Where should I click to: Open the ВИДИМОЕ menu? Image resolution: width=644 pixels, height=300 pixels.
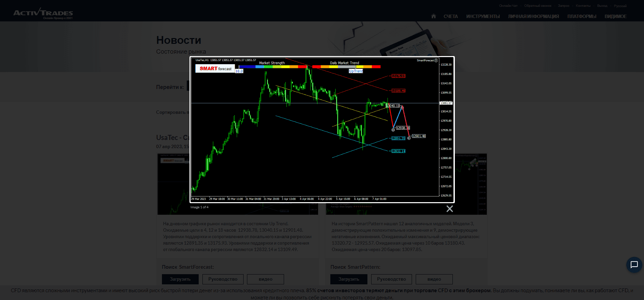(615, 16)
